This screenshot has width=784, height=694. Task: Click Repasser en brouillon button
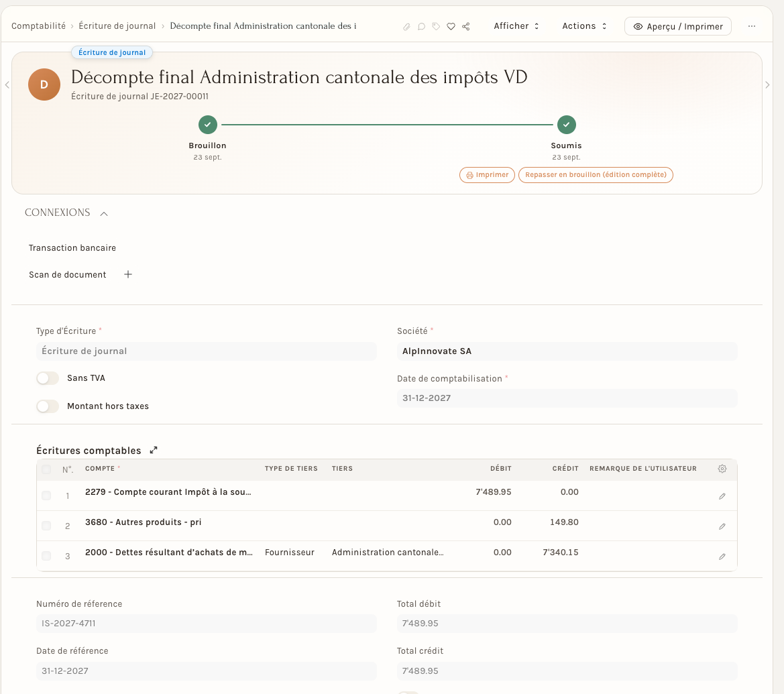596,174
